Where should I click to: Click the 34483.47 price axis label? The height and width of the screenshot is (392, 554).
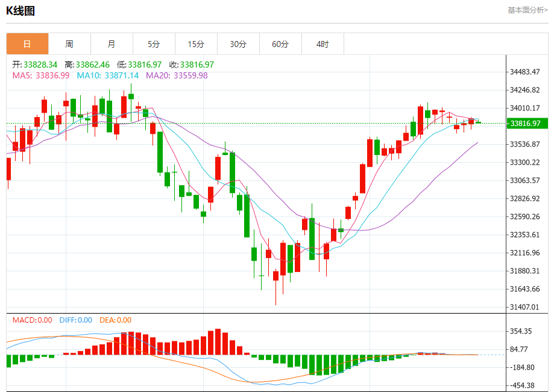(x=524, y=72)
